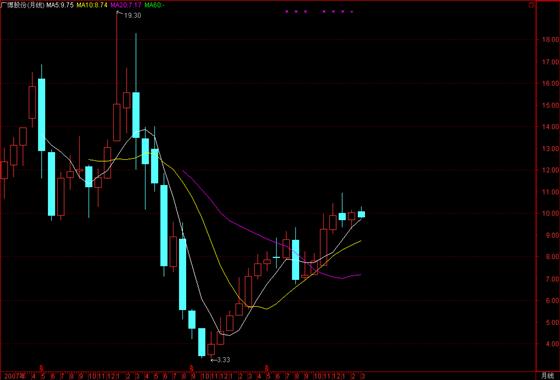
Task: Click the red candle with the 19.30 high wick
Action: 117,122
